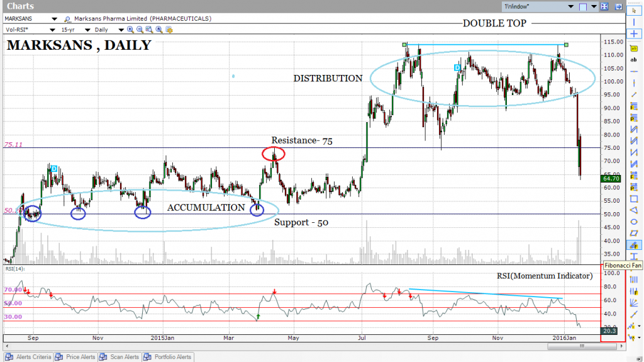Screen dimensions: 644x362
Task: Select the vertical line drawing tool
Action: [634, 22]
